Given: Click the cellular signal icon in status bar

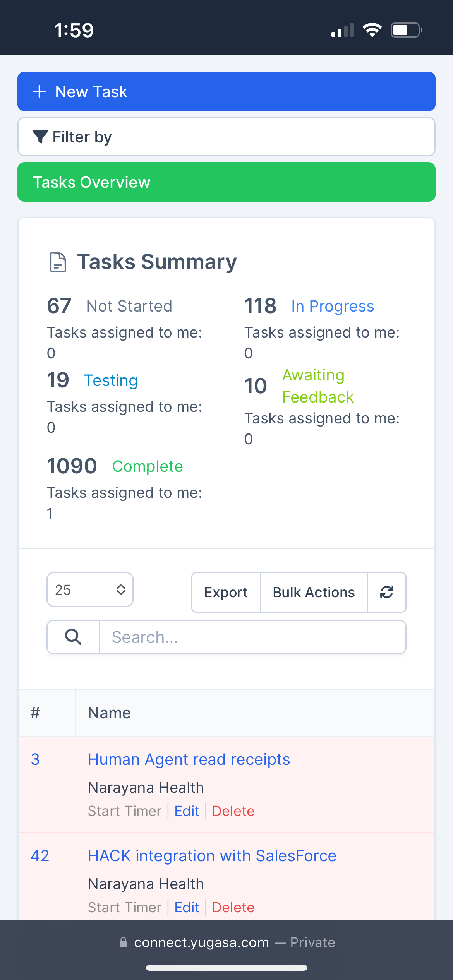Looking at the screenshot, I should pyautogui.click(x=342, y=29).
